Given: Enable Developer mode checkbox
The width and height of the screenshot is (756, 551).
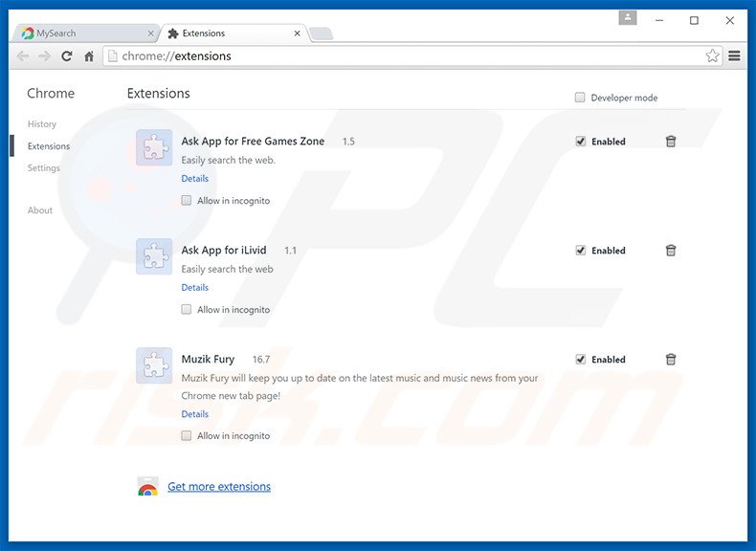Looking at the screenshot, I should [x=580, y=98].
